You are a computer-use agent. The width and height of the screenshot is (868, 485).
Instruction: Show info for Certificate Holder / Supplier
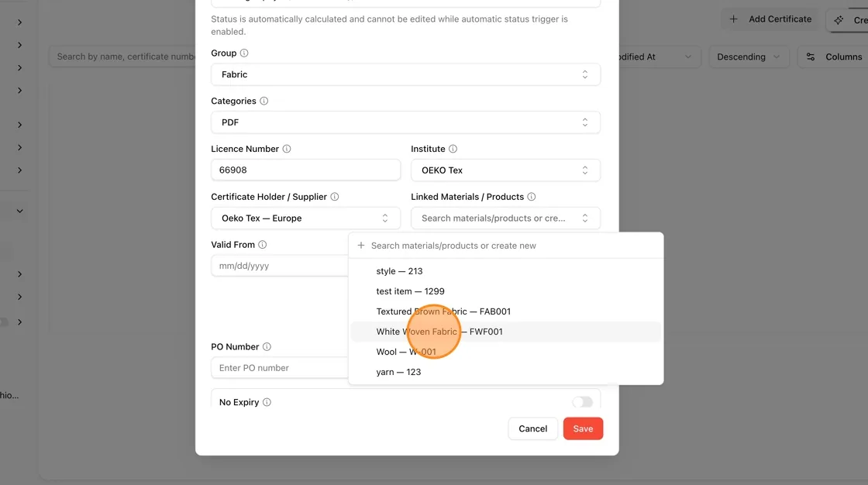click(335, 197)
